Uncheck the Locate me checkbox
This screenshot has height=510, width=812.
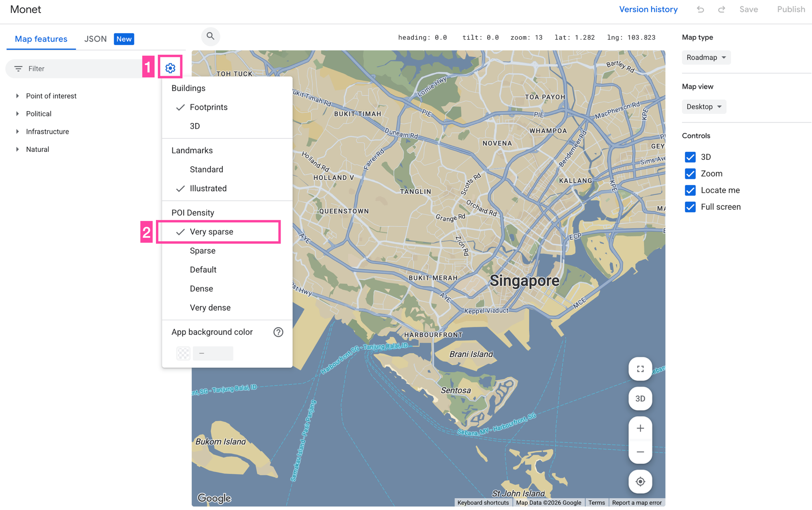point(690,190)
